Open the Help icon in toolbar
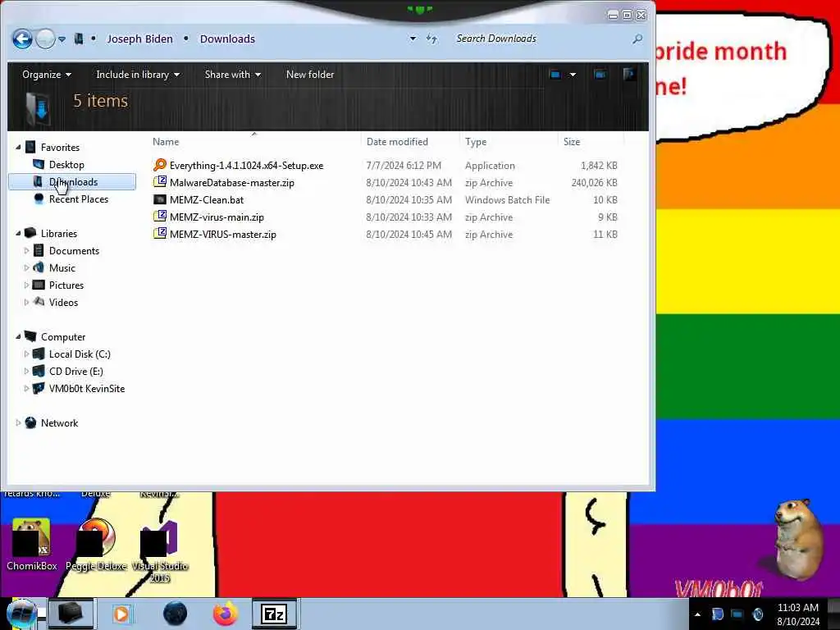 pos(629,75)
